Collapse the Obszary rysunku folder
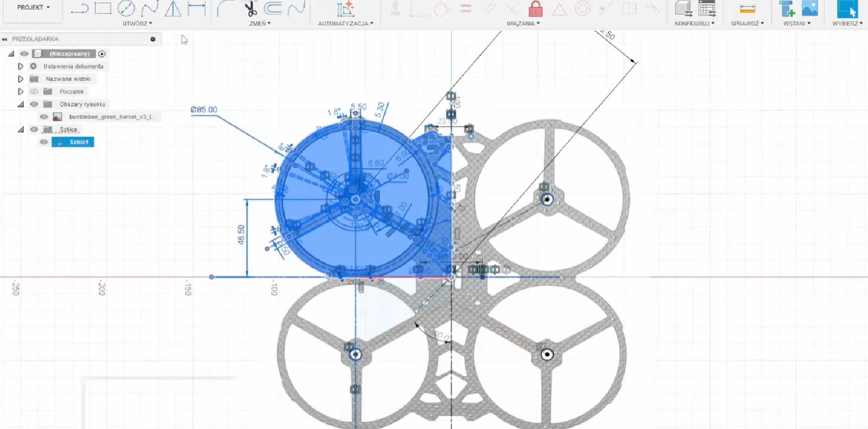Image resolution: width=868 pixels, height=429 pixels. pyautogui.click(x=20, y=104)
